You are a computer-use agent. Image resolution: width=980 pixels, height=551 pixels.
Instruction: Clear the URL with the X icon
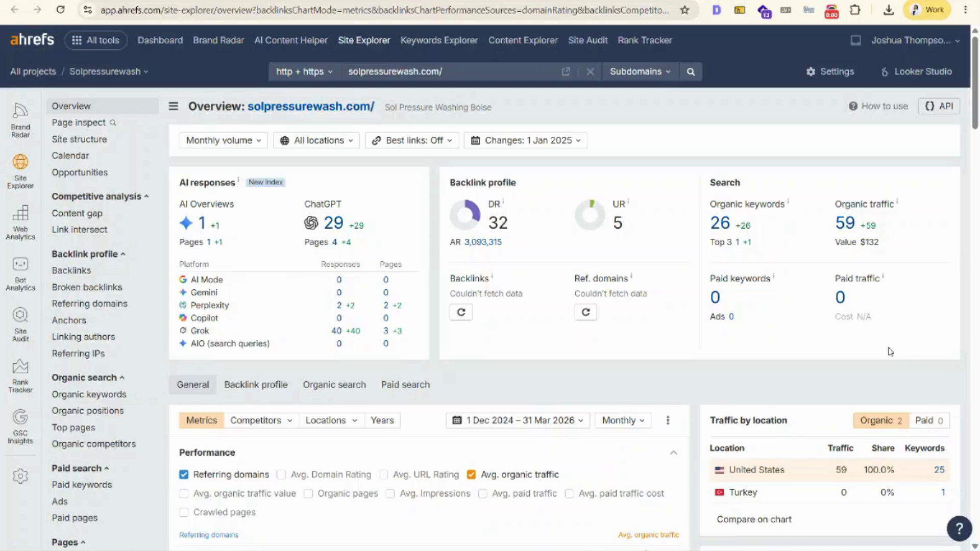(590, 71)
